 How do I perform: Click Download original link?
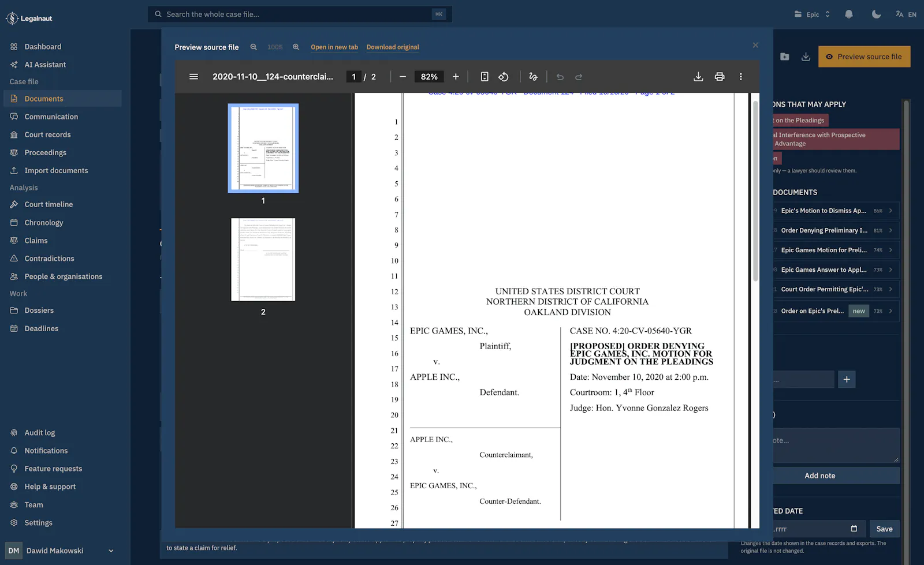tap(393, 47)
